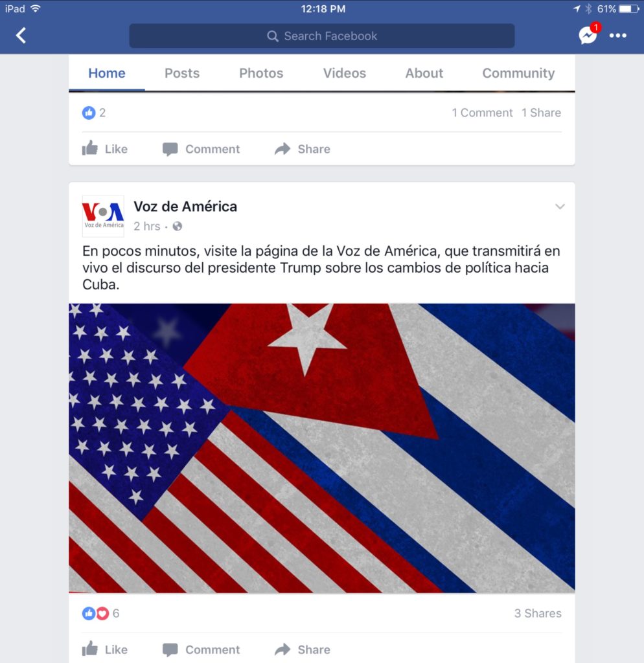Screen dimensions: 644x663
Task: Open the three-dot more options menu
Action: (618, 36)
